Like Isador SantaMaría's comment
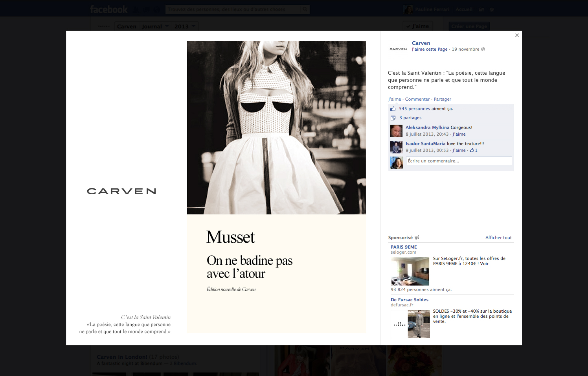 coord(459,150)
